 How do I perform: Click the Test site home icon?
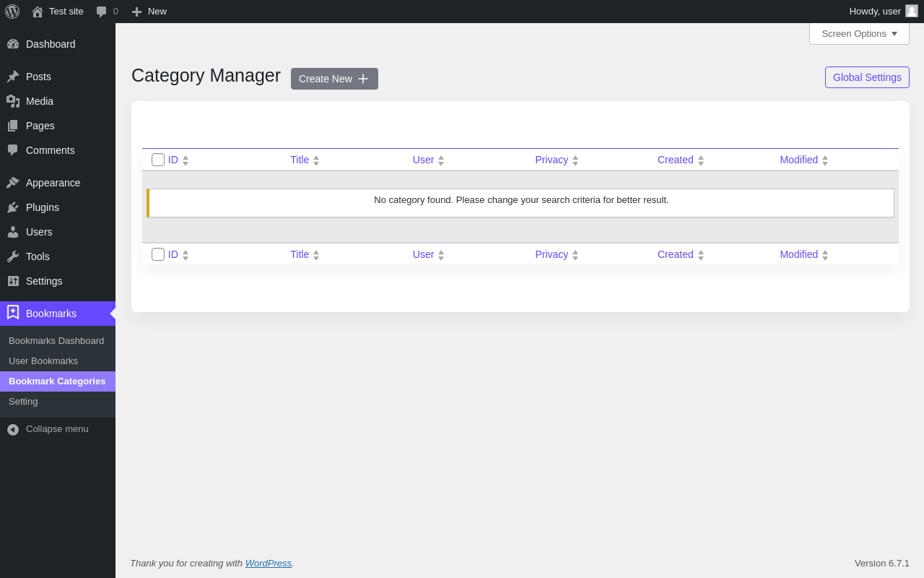coord(38,12)
